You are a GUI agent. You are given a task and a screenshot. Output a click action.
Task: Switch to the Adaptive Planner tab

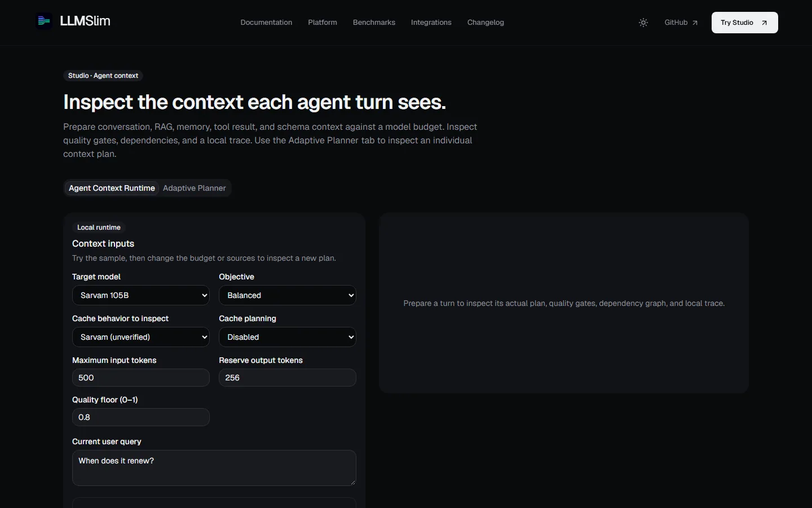[x=195, y=188]
